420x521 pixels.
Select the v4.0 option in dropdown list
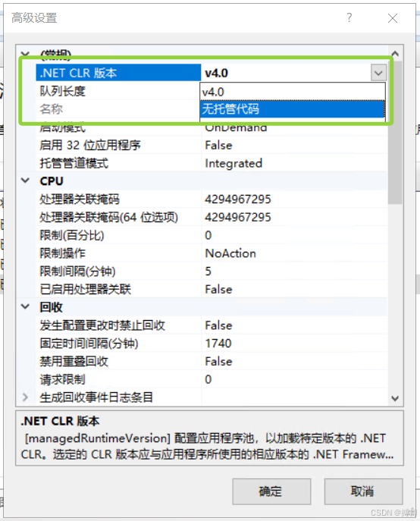pos(293,92)
